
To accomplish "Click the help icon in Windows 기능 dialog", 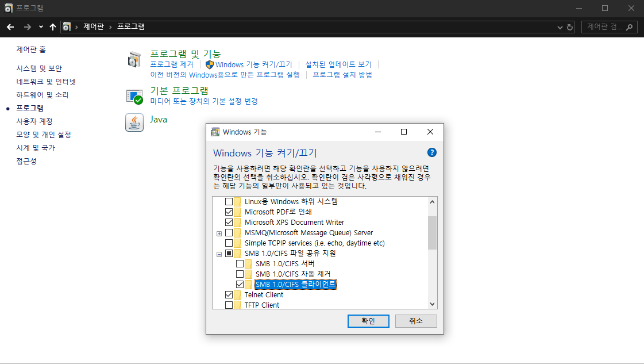I will (431, 152).
